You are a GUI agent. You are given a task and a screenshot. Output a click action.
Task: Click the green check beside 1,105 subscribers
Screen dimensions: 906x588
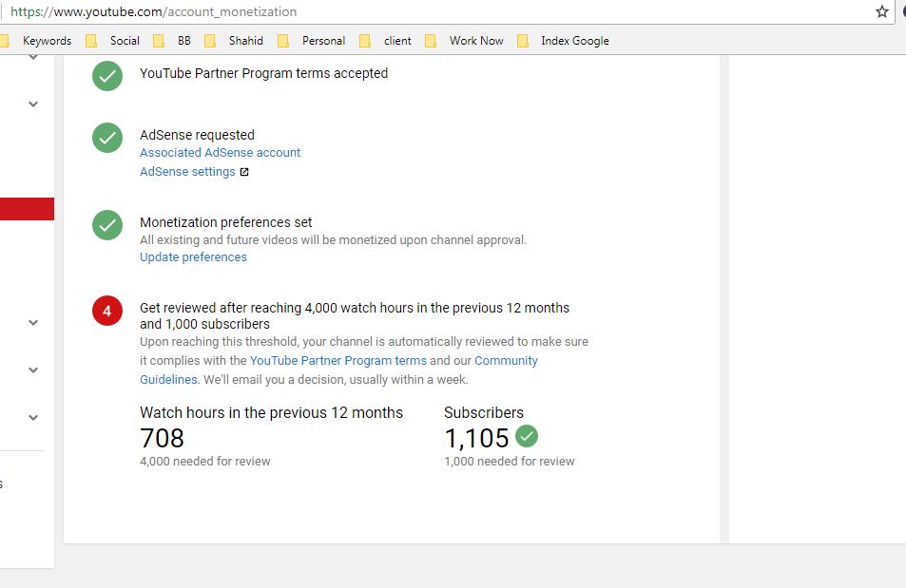[x=527, y=436]
